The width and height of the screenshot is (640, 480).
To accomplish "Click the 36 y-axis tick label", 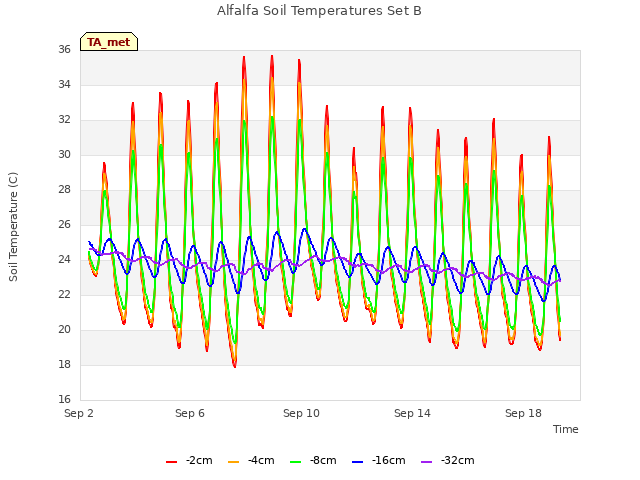I will click(x=64, y=49).
